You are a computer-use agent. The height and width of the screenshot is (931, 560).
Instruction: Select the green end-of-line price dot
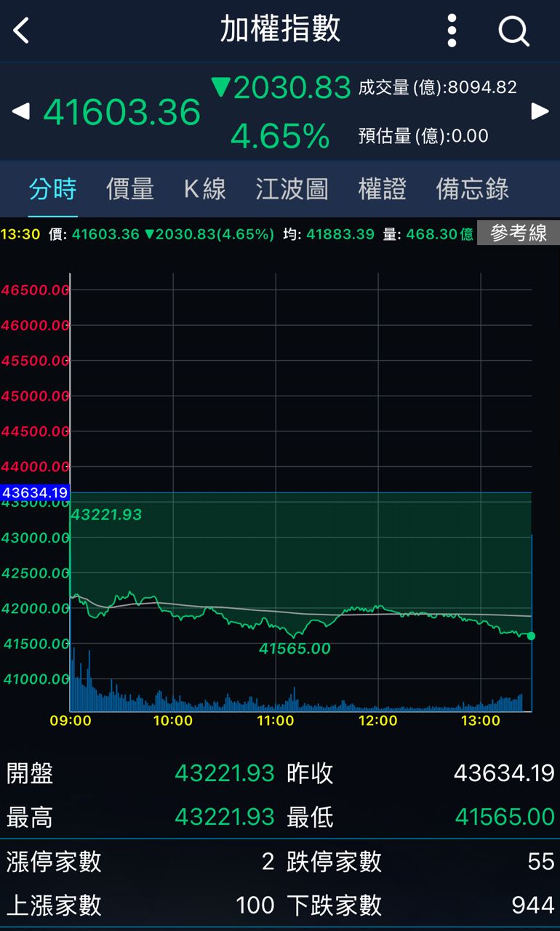pyautogui.click(x=531, y=636)
